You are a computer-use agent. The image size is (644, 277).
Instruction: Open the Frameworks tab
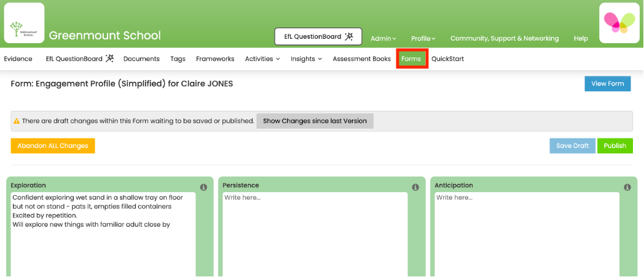(x=215, y=59)
